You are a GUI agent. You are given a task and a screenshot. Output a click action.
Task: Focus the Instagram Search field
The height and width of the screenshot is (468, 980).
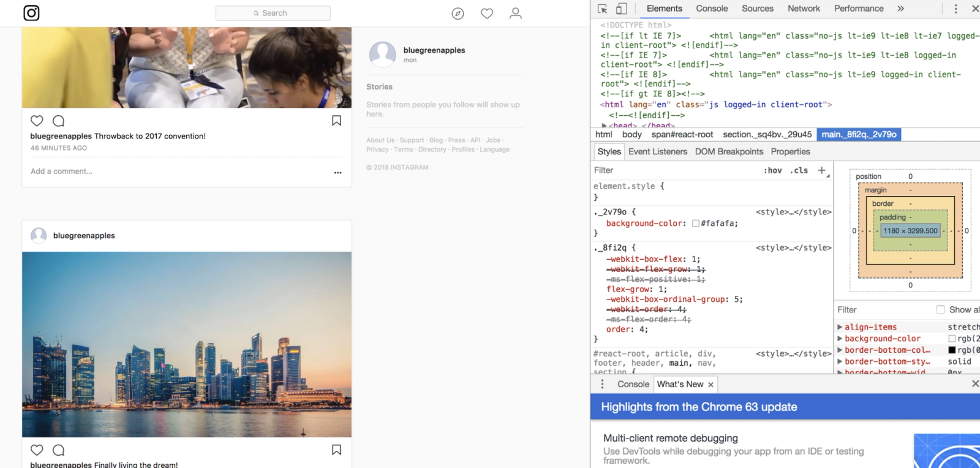[273, 13]
